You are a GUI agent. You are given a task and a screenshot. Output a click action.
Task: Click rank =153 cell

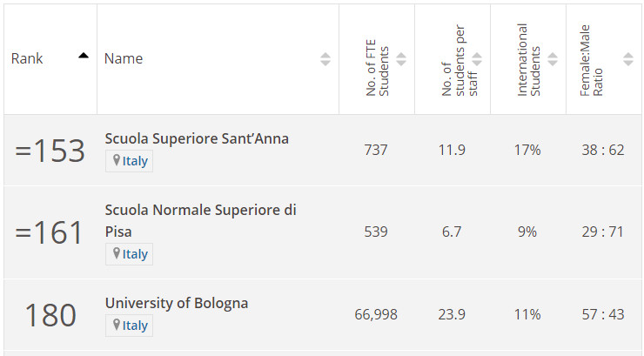(x=50, y=151)
